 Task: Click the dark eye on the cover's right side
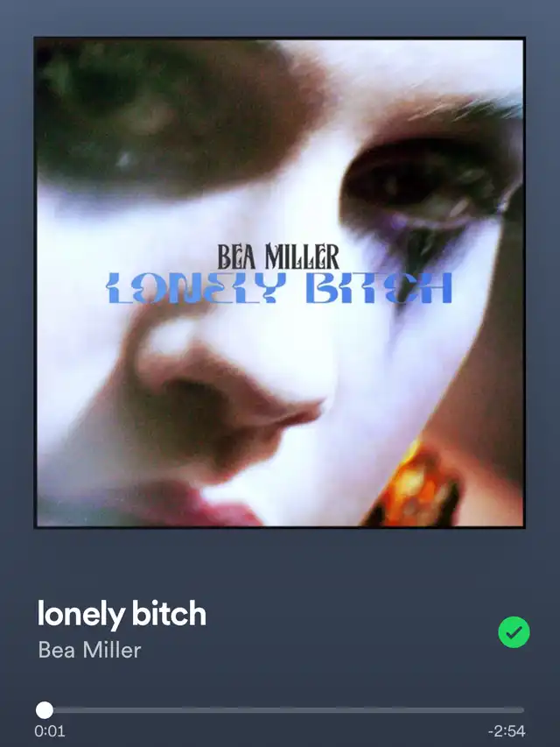[419, 183]
